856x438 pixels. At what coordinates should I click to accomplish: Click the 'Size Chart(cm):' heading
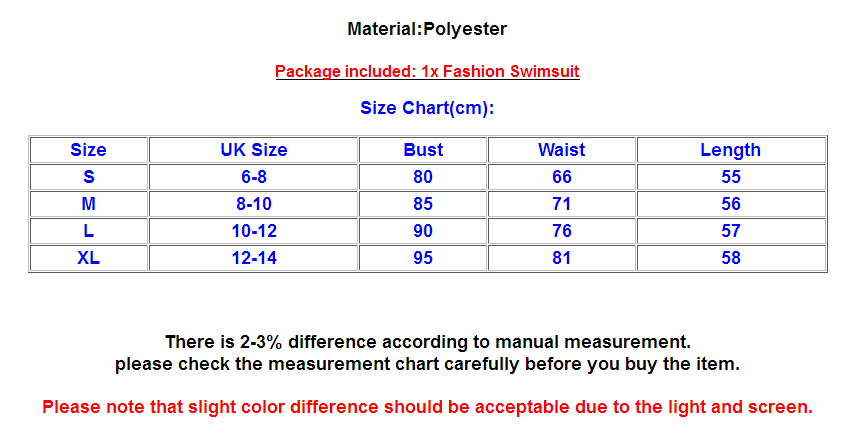click(x=427, y=108)
